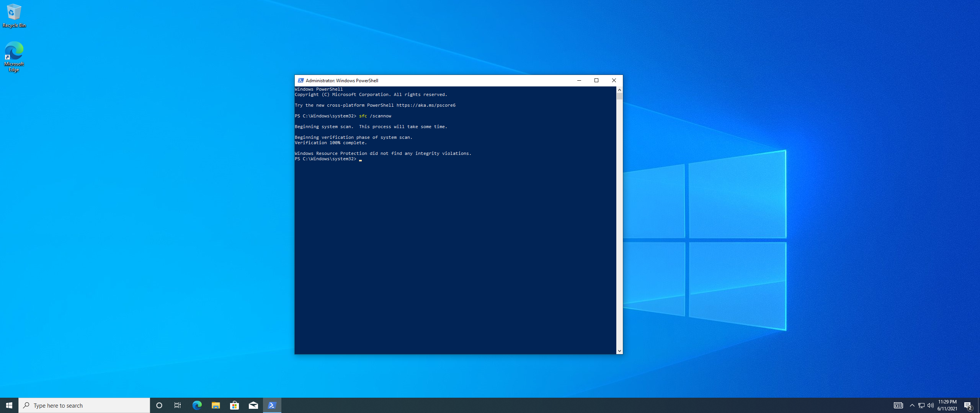
Task: Open the Recycle Bin desktop icon
Action: [14, 16]
